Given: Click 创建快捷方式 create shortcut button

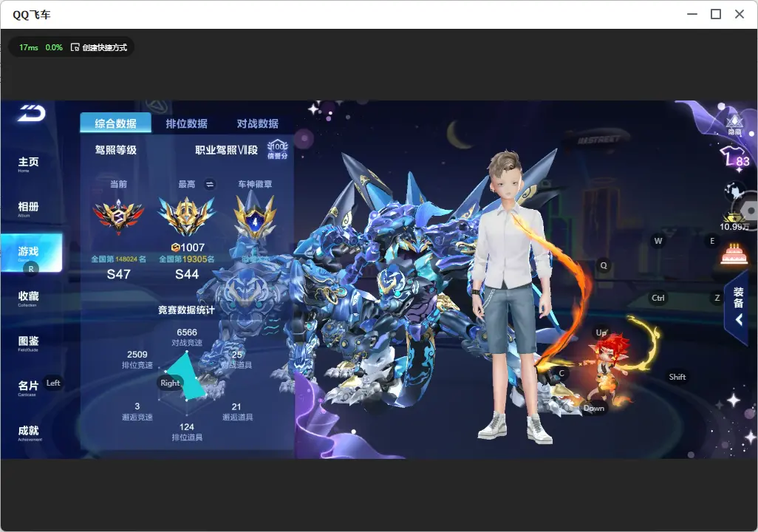Looking at the screenshot, I should click(x=99, y=47).
